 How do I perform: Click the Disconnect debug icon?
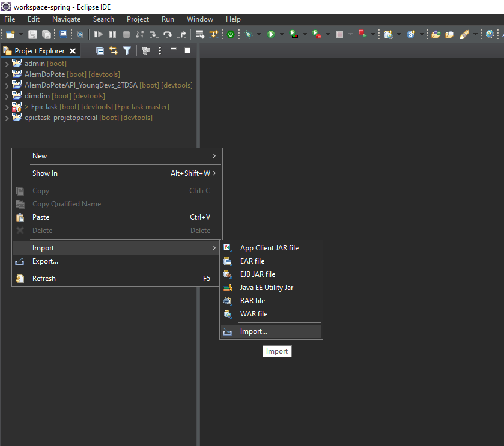[x=140, y=34]
